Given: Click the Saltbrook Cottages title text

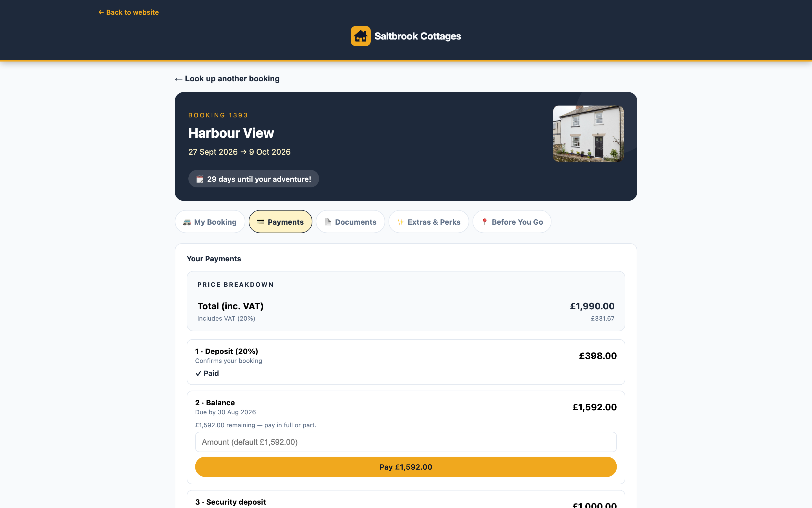Looking at the screenshot, I should [x=418, y=36].
